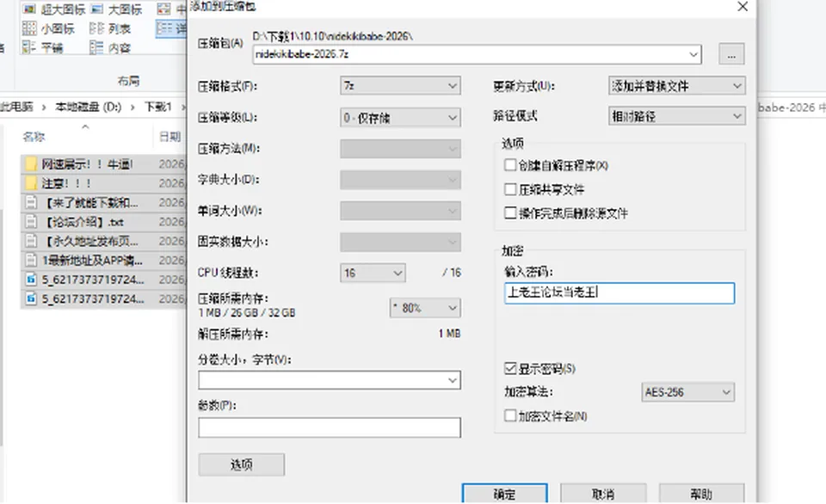The width and height of the screenshot is (826, 504).
Task: Click folder icon next to 注意！！！
Action: 32,183
